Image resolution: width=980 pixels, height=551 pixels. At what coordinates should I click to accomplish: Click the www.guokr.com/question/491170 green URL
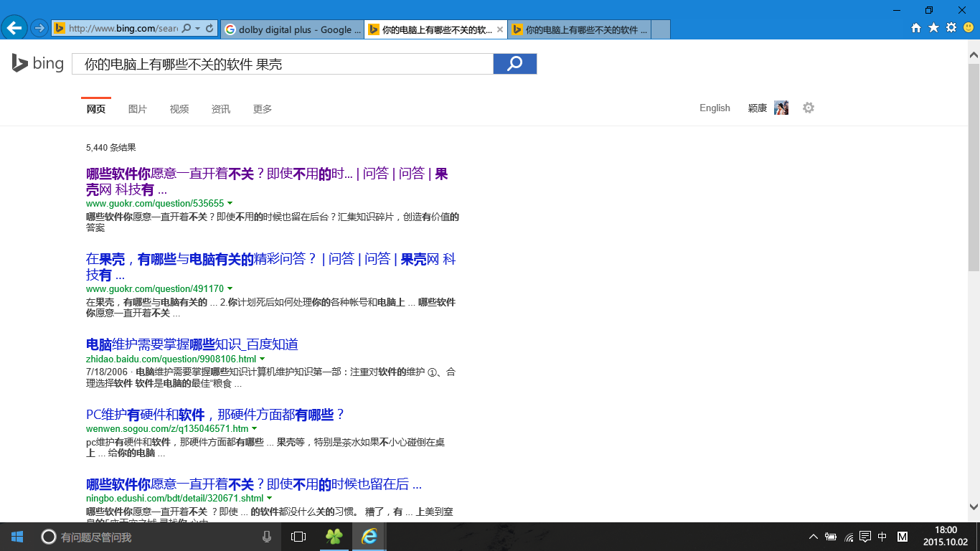point(155,289)
